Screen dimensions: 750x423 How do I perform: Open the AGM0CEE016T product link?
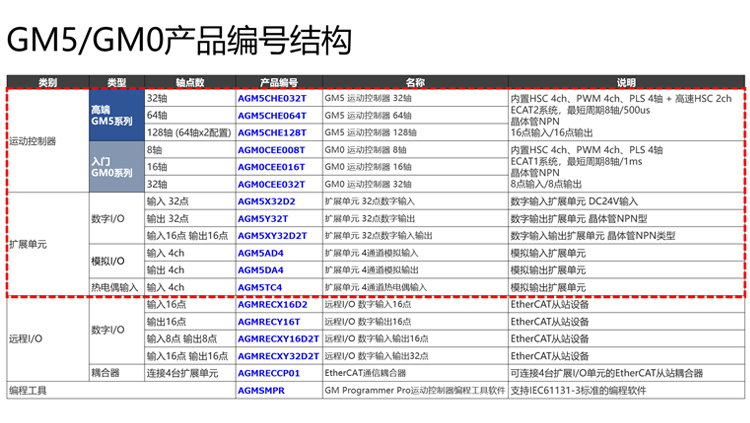(271, 167)
